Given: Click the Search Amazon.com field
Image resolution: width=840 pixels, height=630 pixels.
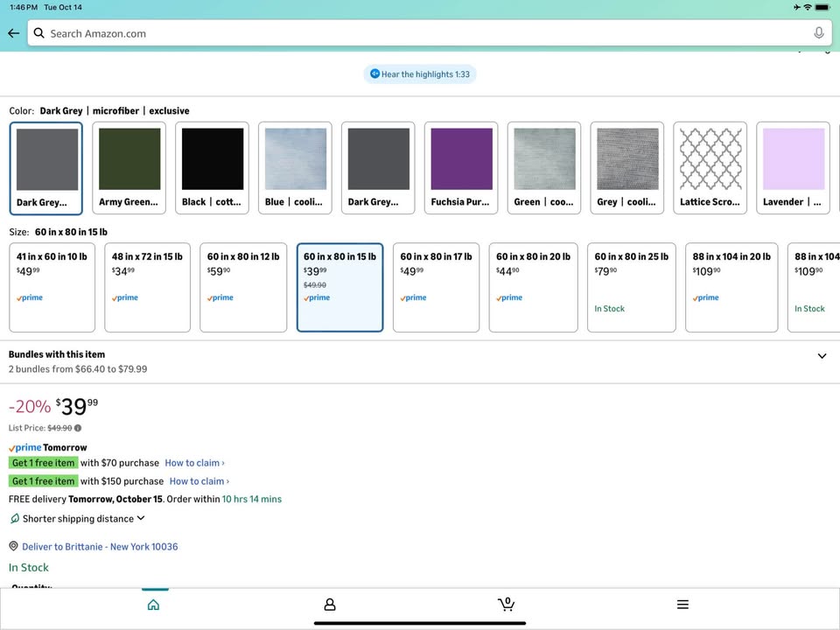Looking at the screenshot, I should pyautogui.click(x=420, y=33).
